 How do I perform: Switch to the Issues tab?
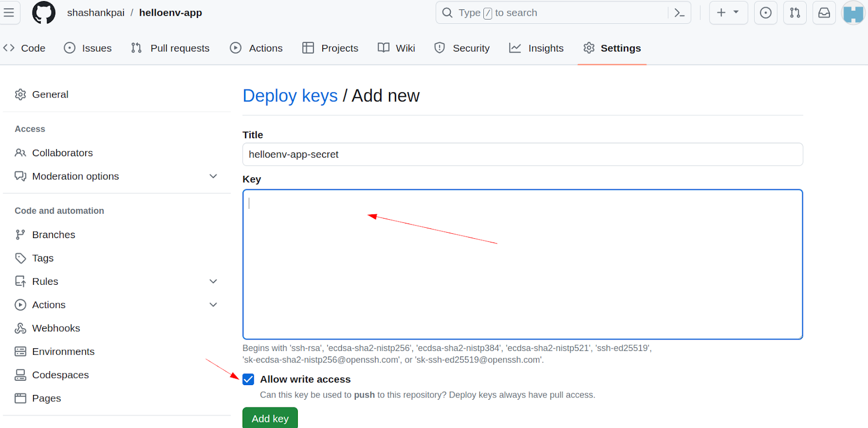pyautogui.click(x=88, y=48)
